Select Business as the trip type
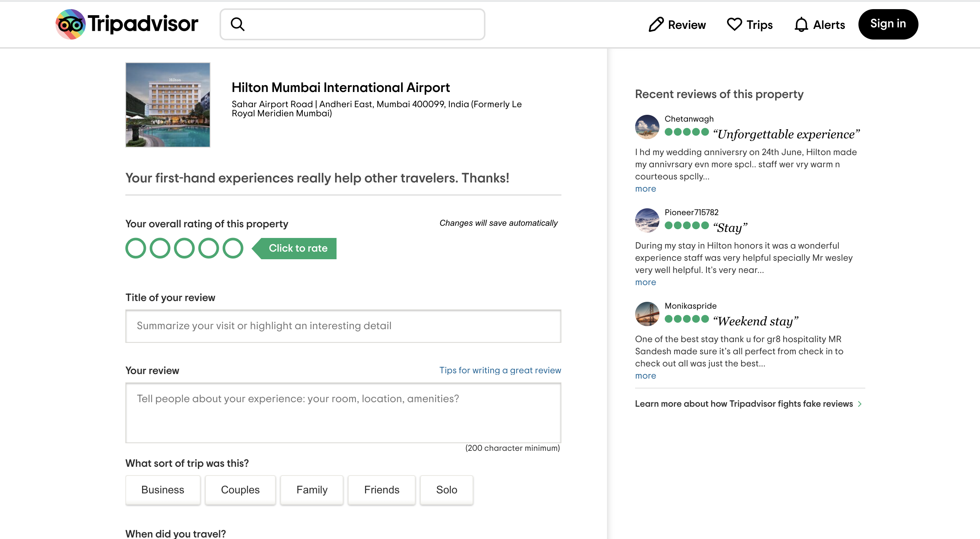This screenshot has width=980, height=539. click(x=163, y=490)
